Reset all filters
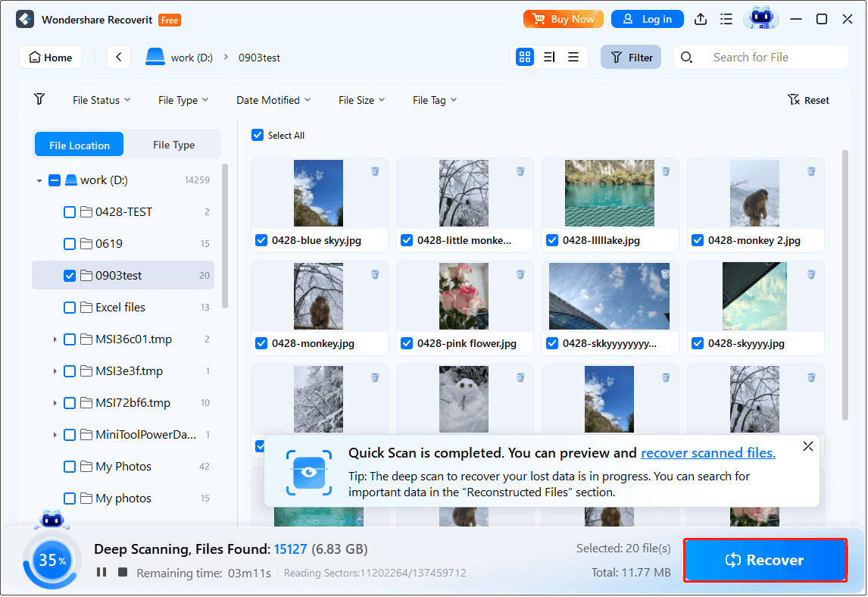 coord(807,100)
